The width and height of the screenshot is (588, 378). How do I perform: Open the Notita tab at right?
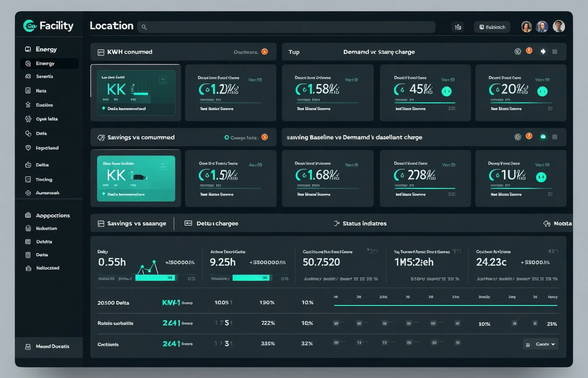(x=557, y=223)
